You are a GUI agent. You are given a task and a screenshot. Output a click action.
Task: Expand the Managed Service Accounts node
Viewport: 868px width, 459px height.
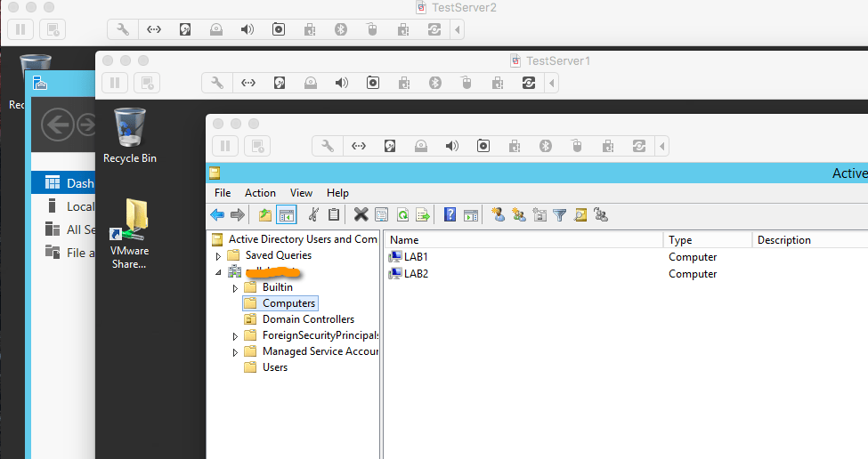tap(235, 351)
